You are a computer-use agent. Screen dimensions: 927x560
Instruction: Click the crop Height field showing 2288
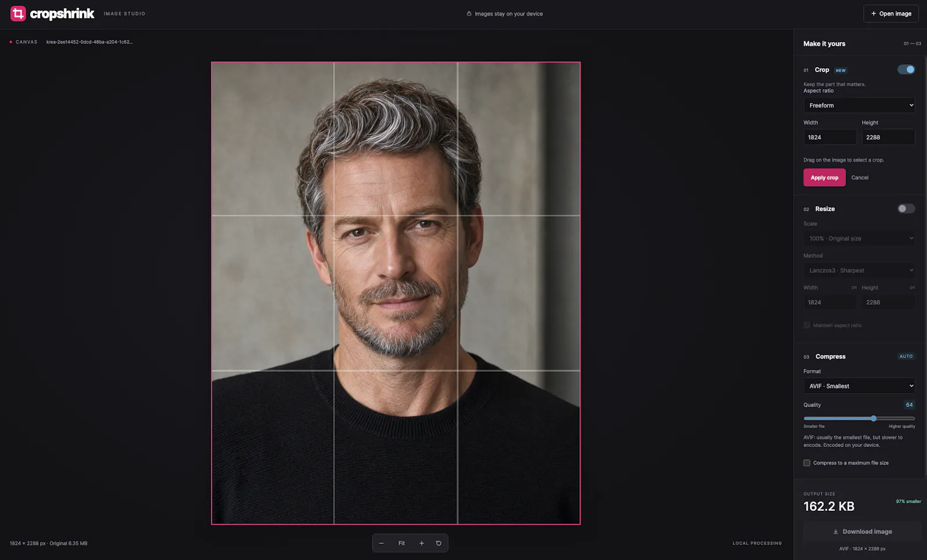(x=888, y=137)
